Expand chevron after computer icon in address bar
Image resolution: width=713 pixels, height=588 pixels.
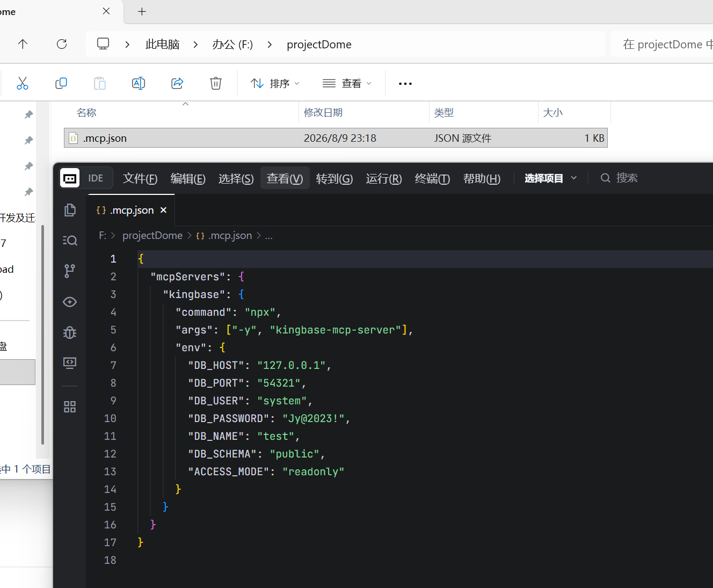pyautogui.click(x=127, y=45)
